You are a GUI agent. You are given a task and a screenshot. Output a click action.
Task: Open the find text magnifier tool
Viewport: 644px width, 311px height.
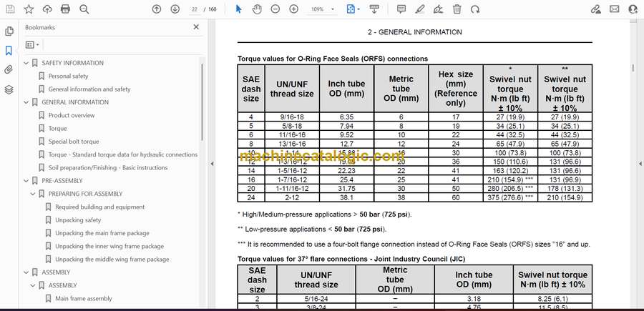coord(84,9)
